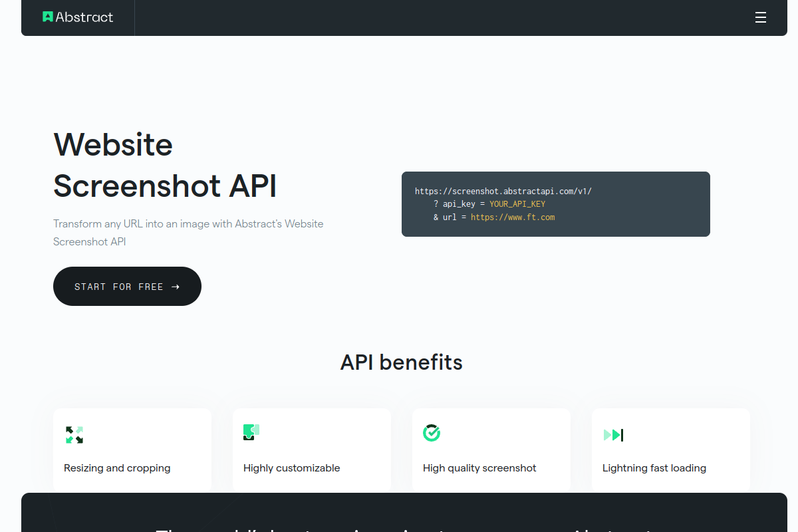
Task: Open the hamburger menu icon
Action: [761, 18]
